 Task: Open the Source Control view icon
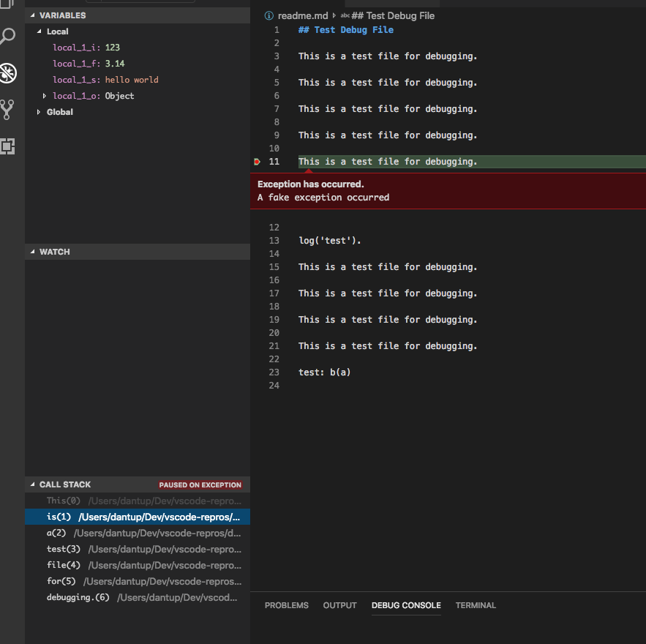click(7, 111)
